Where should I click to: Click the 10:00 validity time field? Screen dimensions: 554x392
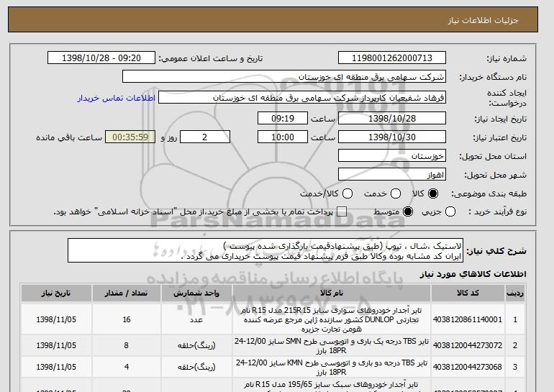(x=283, y=137)
